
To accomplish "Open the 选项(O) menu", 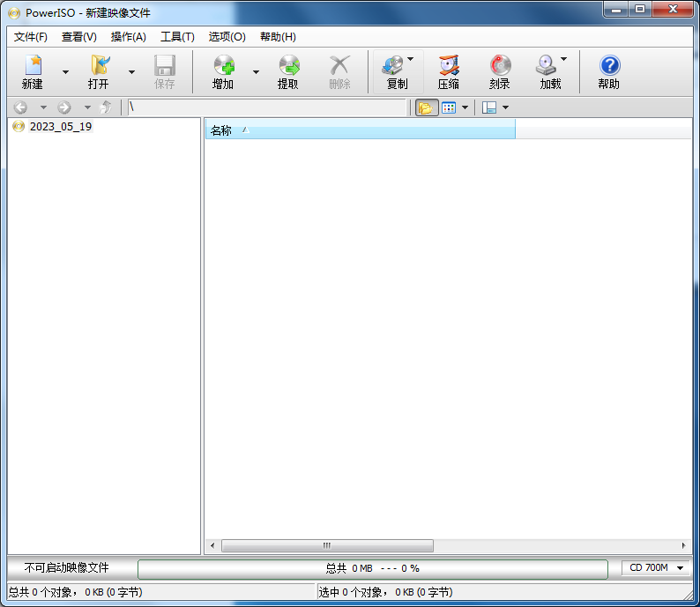I will tap(227, 37).
